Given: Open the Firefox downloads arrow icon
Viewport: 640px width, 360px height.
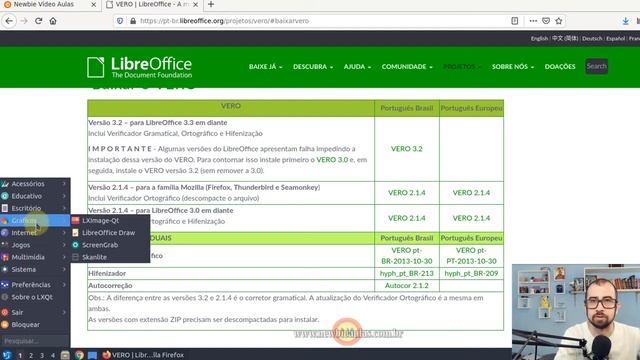Looking at the screenshot, I should coord(625,21).
